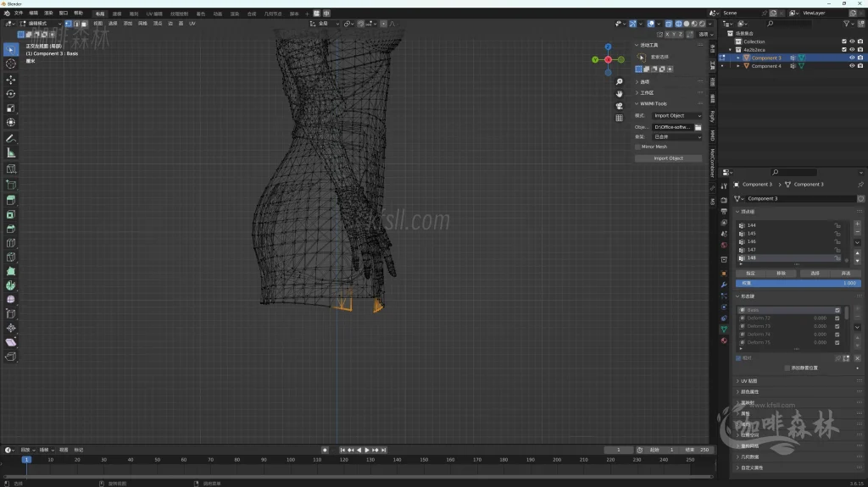
Task: Click the vertex group Select button
Action: 815,274
